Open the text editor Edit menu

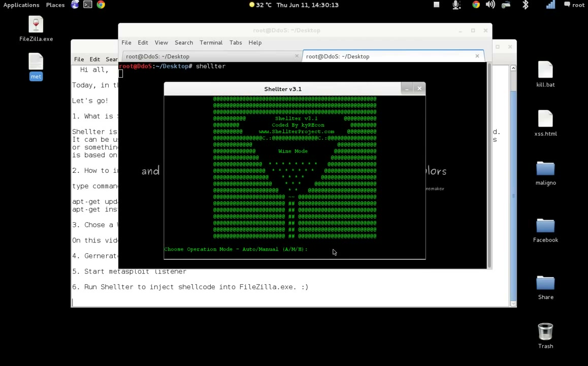94,59
